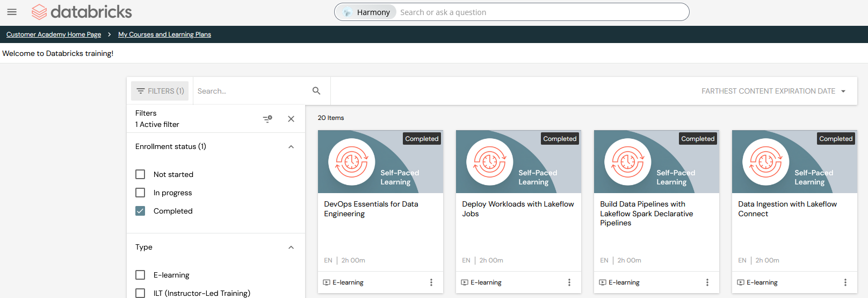Open options menu for Build Data Pipelines course
The height and width of the screenshot is (298, 868).
coord(707,282)
